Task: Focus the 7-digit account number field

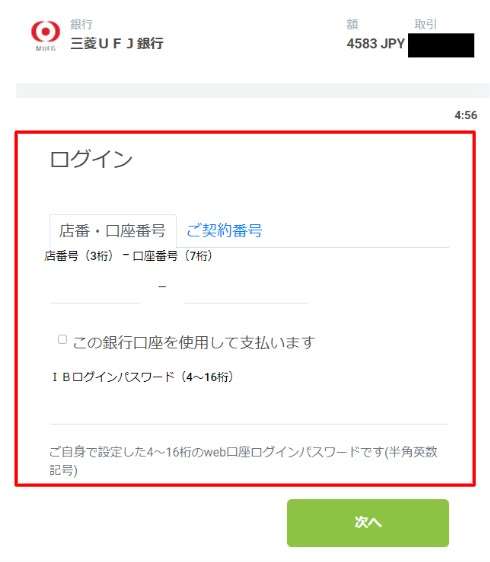Action: (246, 291)
